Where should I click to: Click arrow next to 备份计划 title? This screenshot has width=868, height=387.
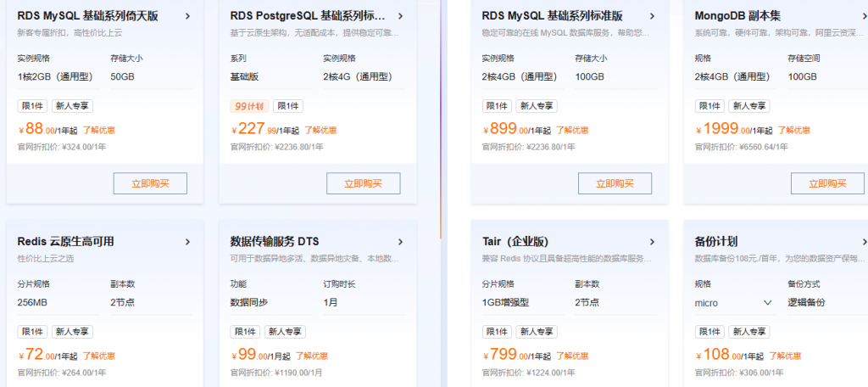click(862, 242)
